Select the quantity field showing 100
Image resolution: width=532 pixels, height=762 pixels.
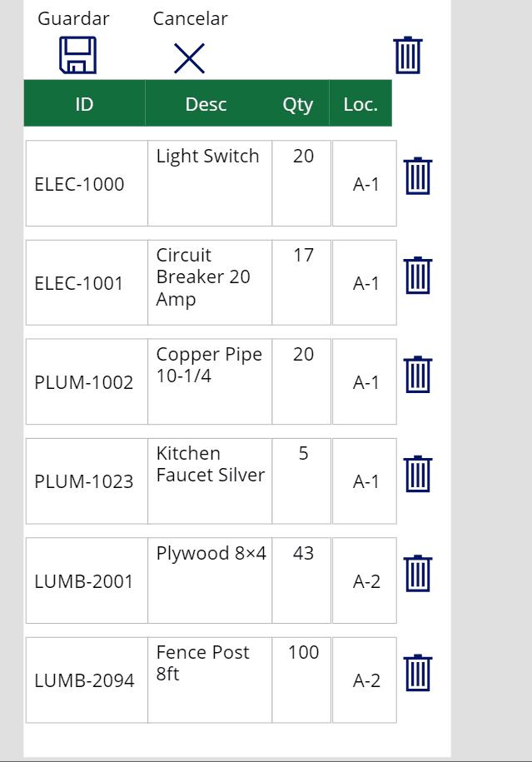[301, 680]
